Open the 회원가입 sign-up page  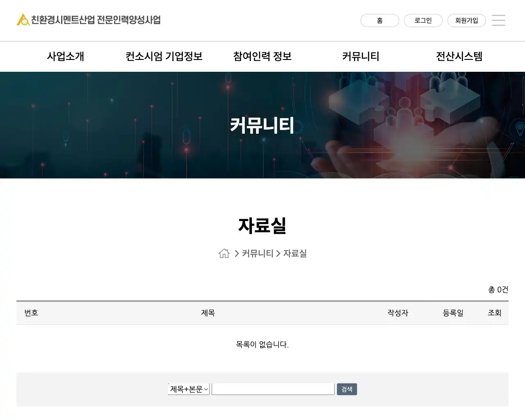coord(466,21)
